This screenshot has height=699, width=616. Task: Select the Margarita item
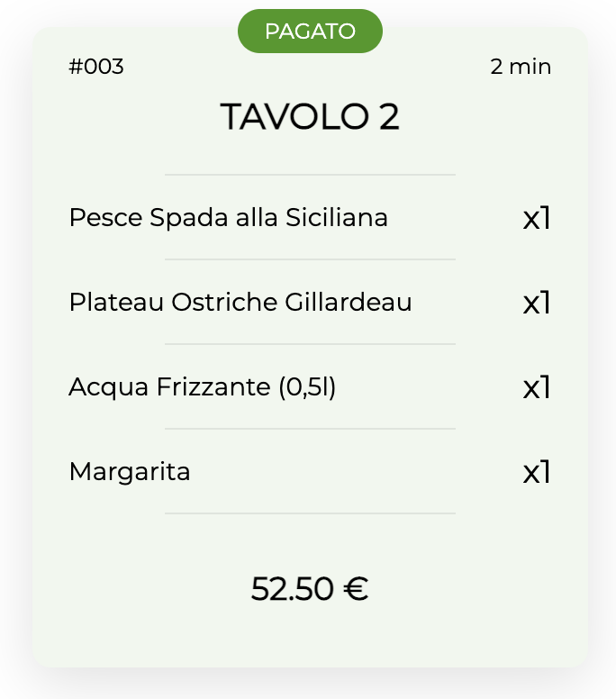pos(130,472)
